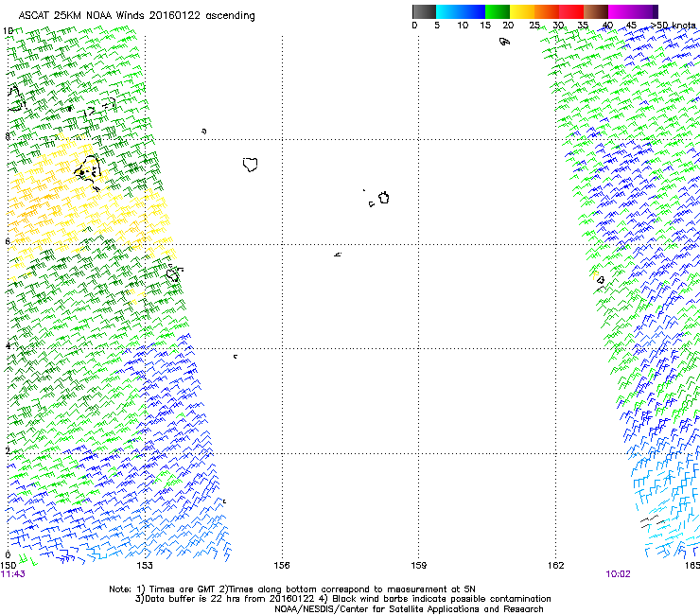This screenshot has width=700, height=615.
Task: Click the large atoll outline inside yellow wind barbs
Action: coord(88,172)
